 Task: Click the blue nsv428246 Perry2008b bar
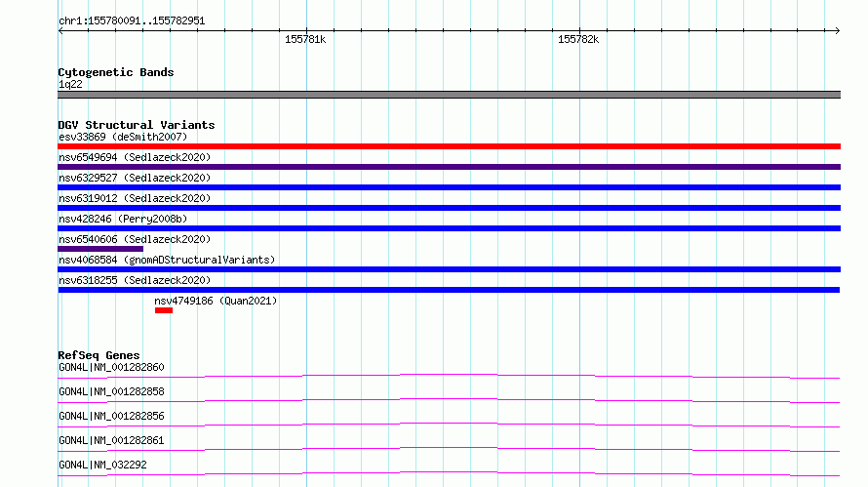[x=449, y=228]
